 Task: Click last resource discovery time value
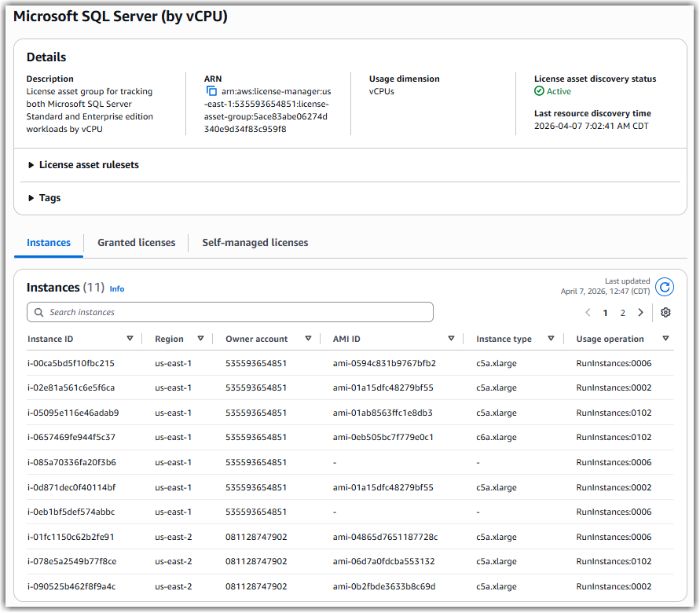pos(591,126)
